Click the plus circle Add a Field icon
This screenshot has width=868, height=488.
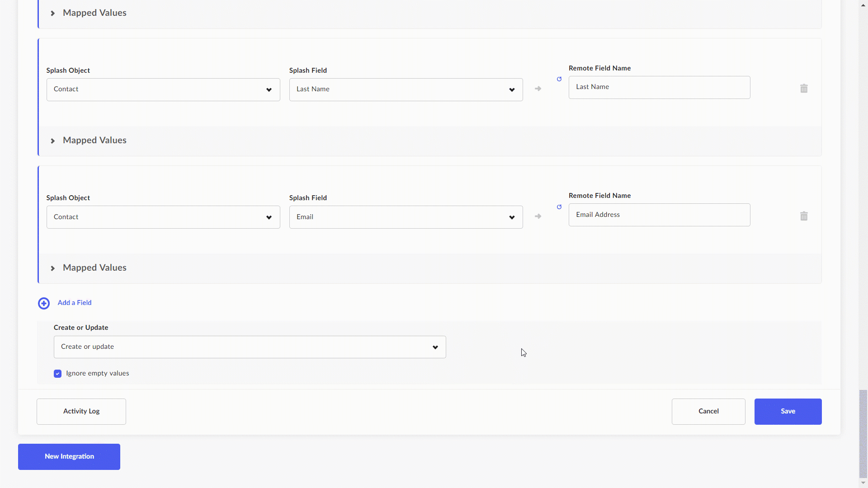[x=44, y=303]
